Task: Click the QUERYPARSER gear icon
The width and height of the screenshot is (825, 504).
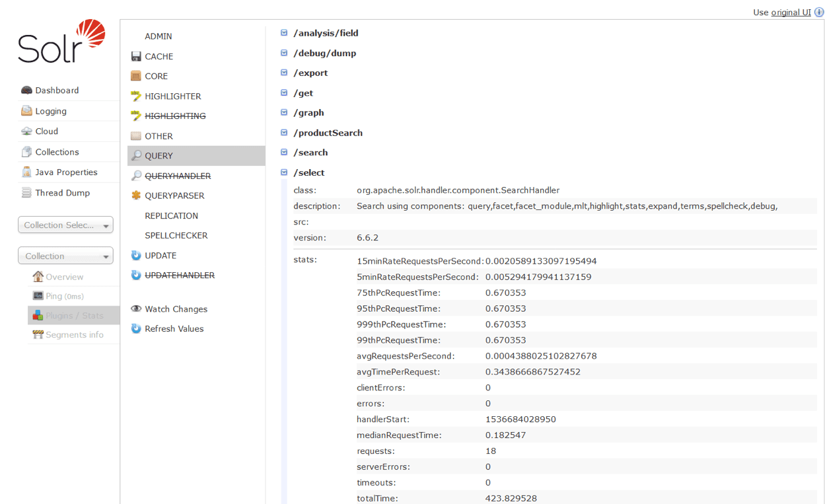Action: pos(136,196)
